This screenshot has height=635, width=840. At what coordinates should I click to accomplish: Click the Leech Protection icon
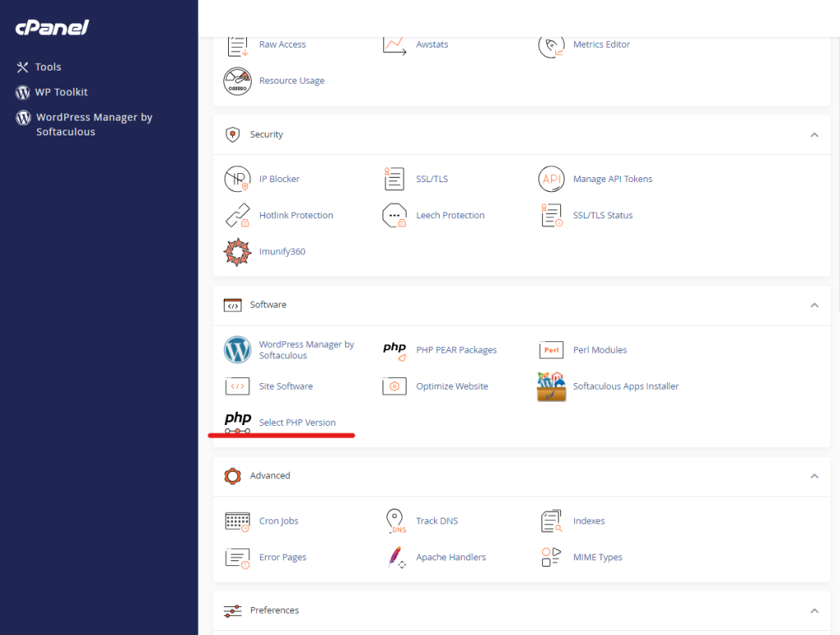pyautogui.click(x=395, y=216)
